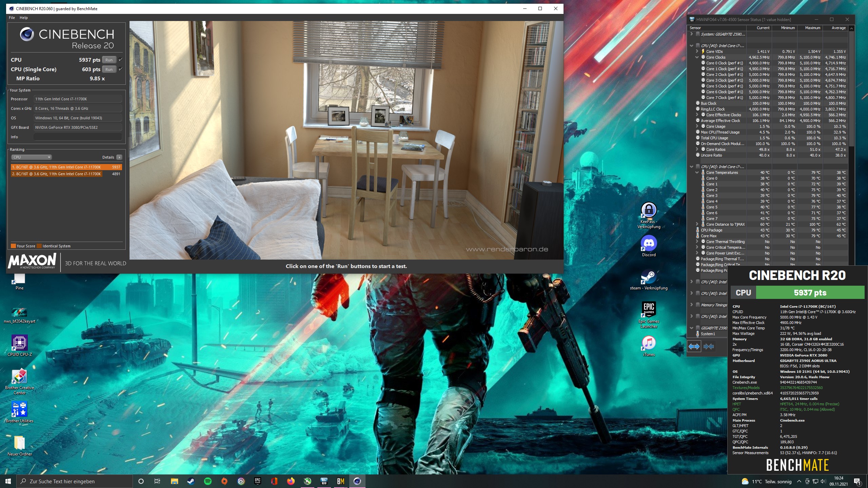Click the Cortana circle in the taskbar
This screenshot has height=488, width=868.
(x=141, y=481)
